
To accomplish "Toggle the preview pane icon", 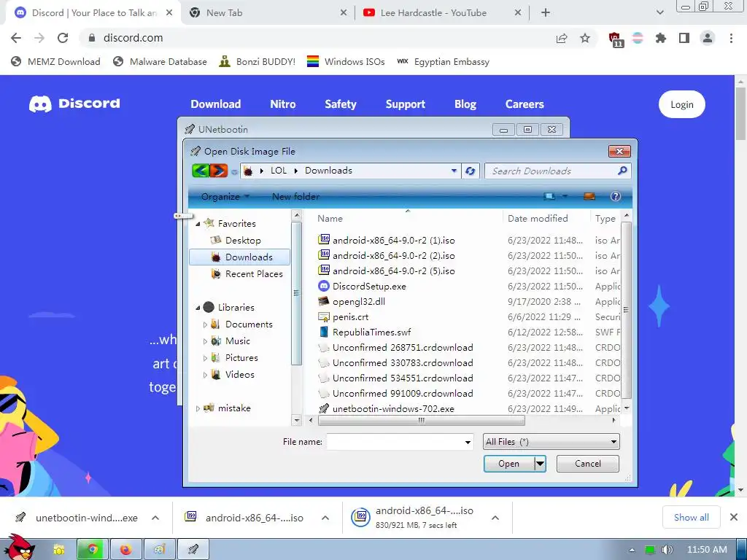I will [589, 196].
